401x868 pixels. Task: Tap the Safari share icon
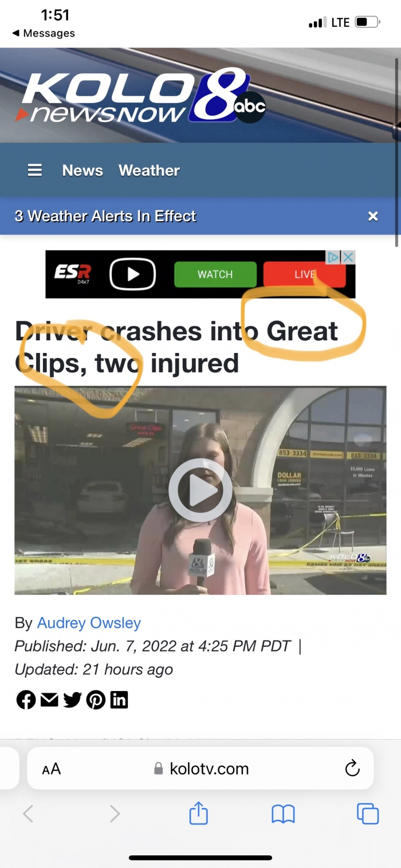[x=198, y=813]
